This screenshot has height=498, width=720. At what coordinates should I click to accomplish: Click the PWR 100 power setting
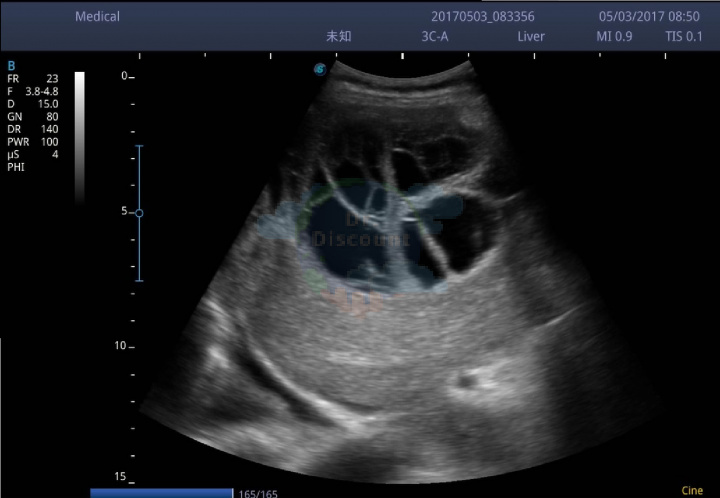click(x=33, y=142)
